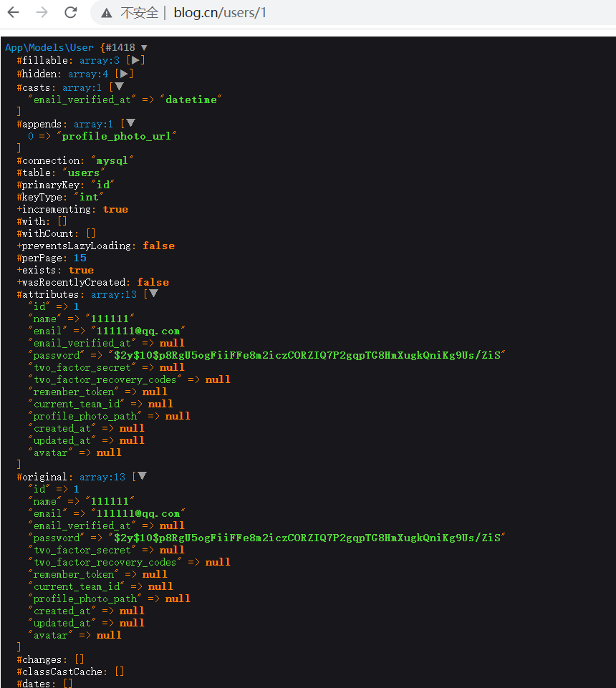Image resolution: width=616 pixels, height=688 pixels.
Task: Click the #withCount empty array
Action: point(91,233)
